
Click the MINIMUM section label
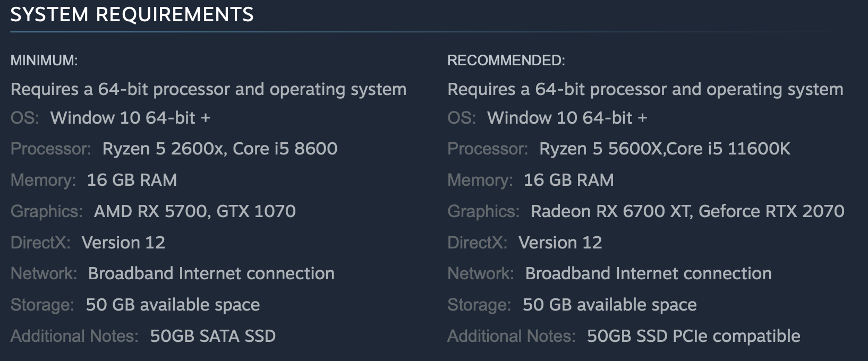44,61
